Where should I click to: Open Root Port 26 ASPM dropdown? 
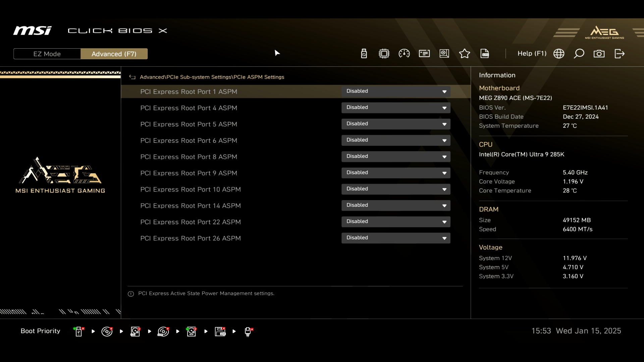coord(396,238)
